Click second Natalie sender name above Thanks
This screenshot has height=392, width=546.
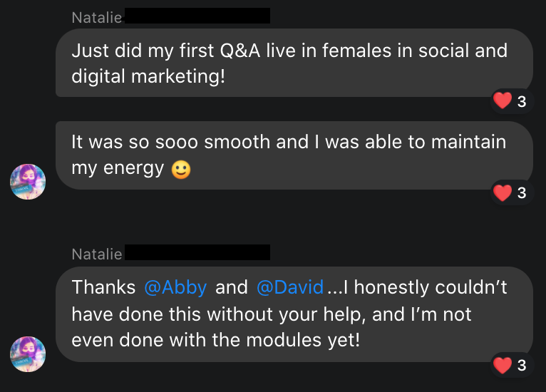[x=97, y=254]
